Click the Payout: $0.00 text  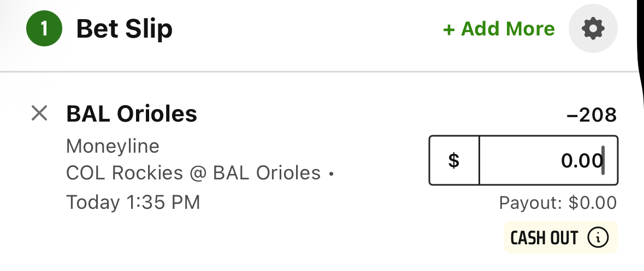click(x=558, y=203)
